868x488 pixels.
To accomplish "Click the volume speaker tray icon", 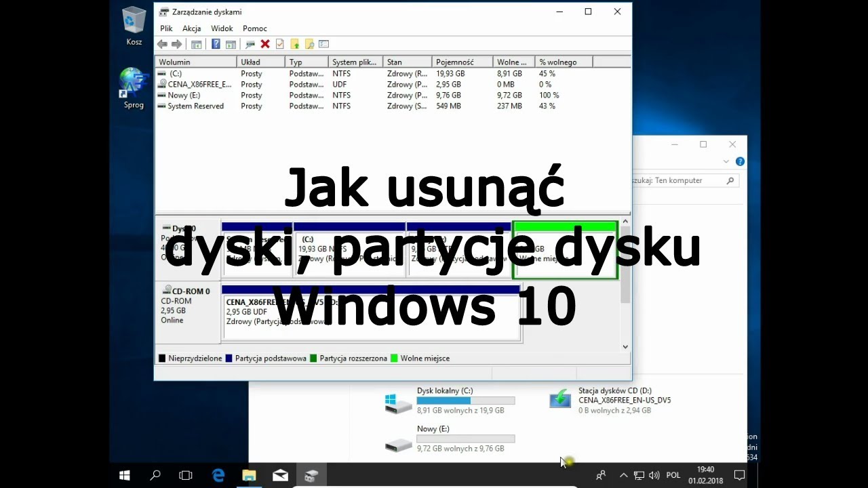I will click(x=654, y=476).
